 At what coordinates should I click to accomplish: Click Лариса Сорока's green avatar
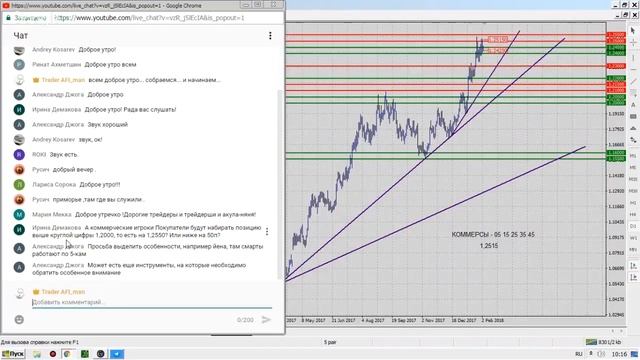[19, 184]
